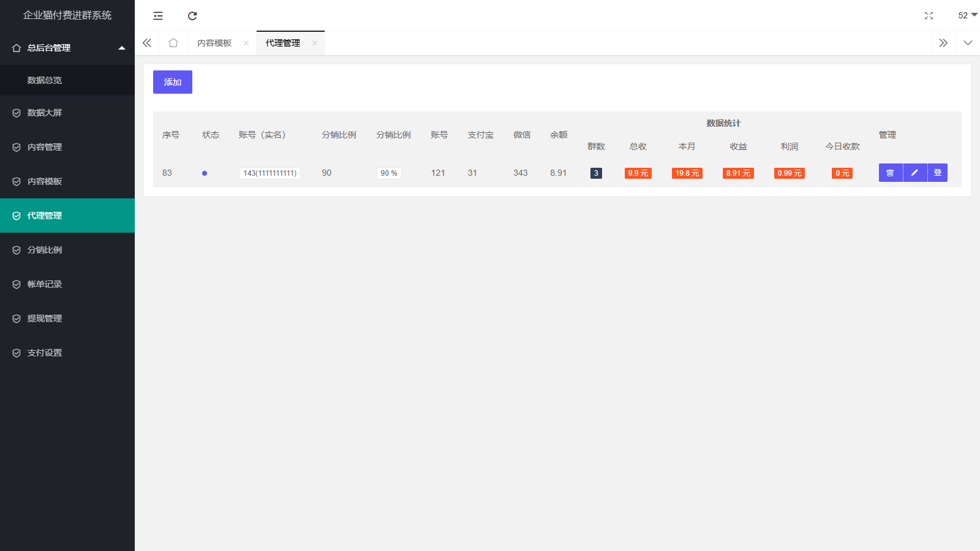The height and width of the screenshot is (551, 980).
Task: Edit agent row 83 with pencil icon
Action: [x=914, y=173]
